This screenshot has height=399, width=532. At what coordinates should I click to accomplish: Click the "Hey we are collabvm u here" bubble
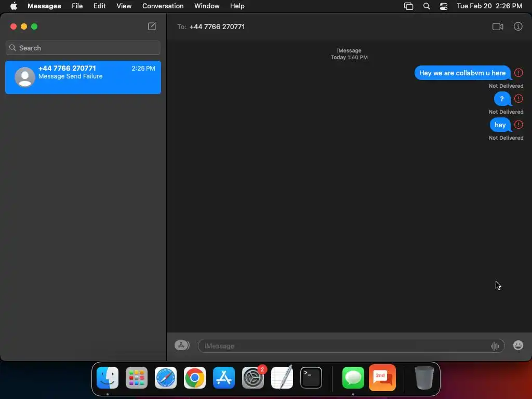462,73
